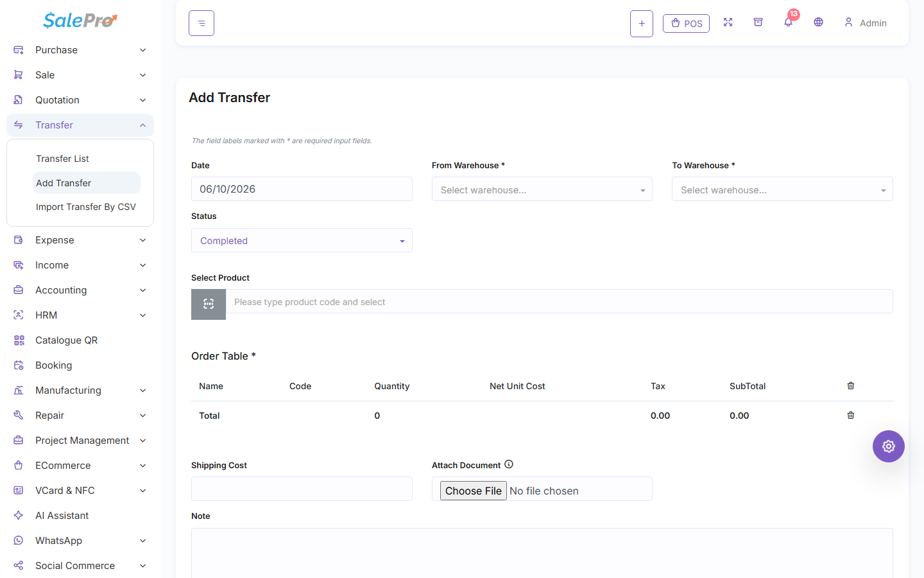The image size is (924, 578).
Task: Open the Social Commerce menu
Action: (80, 566)
